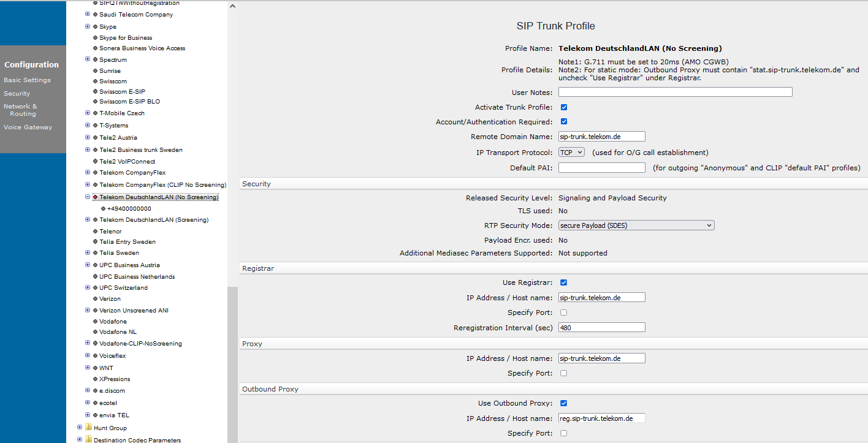Expand the T-Systems node
The image size is (868, 443).
coord(88,125)
